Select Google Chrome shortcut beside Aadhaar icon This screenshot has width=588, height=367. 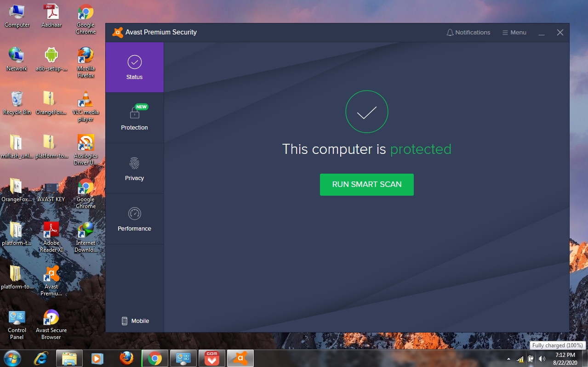pos(86,19)
